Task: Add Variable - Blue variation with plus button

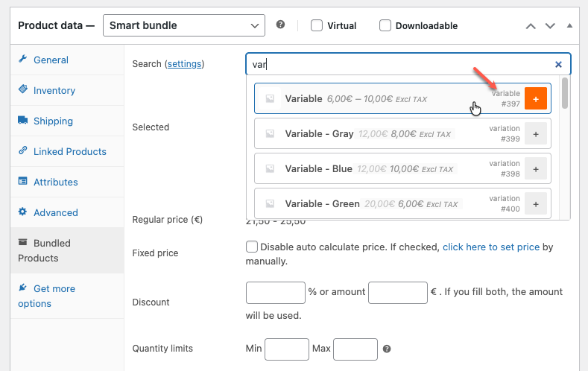Action: pos(536,169)
